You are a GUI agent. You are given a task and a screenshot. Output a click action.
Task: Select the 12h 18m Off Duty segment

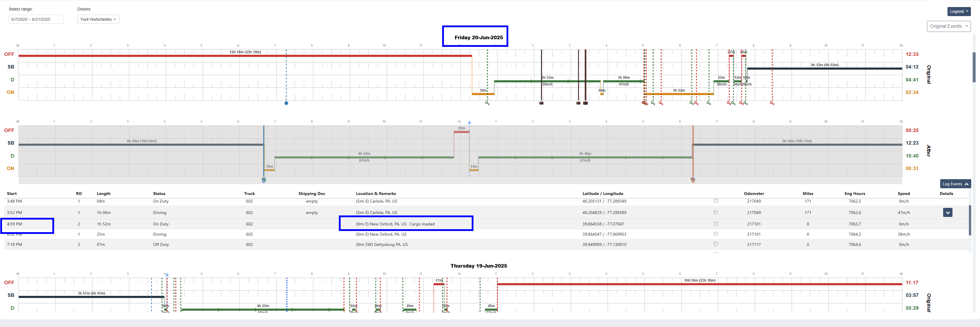[x=245, y=56]
